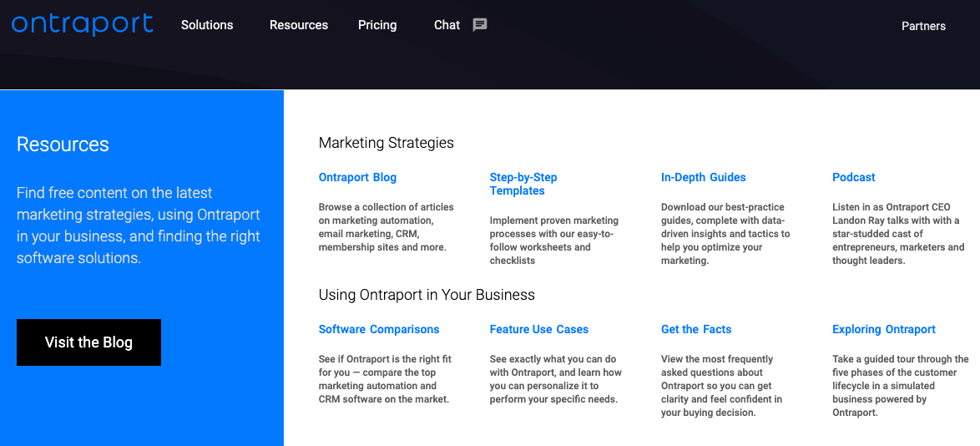Open the Partners link
The height and width of the screenshot is (446, 980).
923,26
